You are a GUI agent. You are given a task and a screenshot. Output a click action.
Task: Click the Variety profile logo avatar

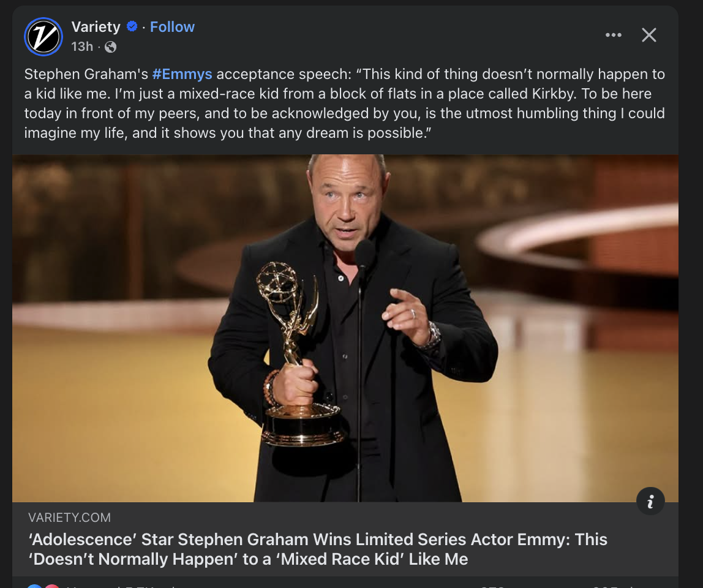click(x=43, y=37)
